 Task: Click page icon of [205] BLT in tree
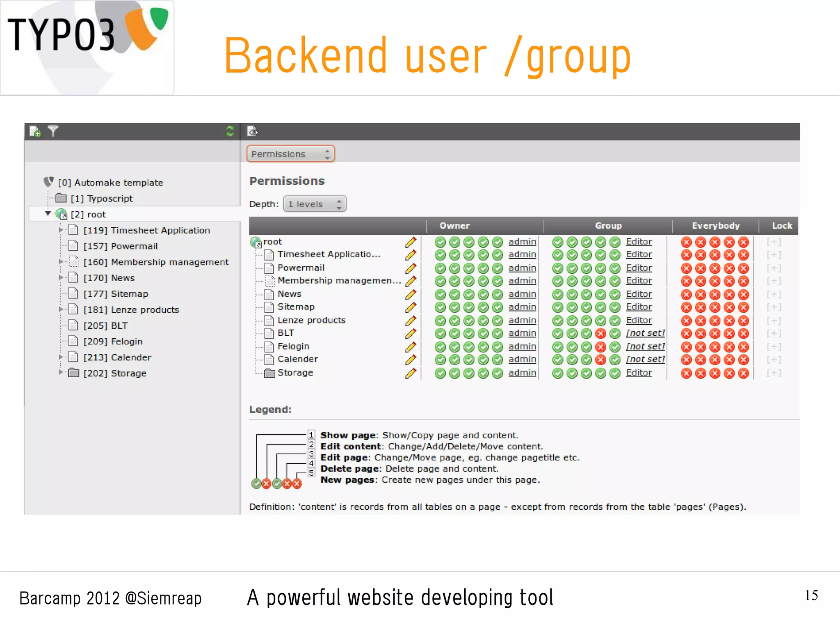73,325
